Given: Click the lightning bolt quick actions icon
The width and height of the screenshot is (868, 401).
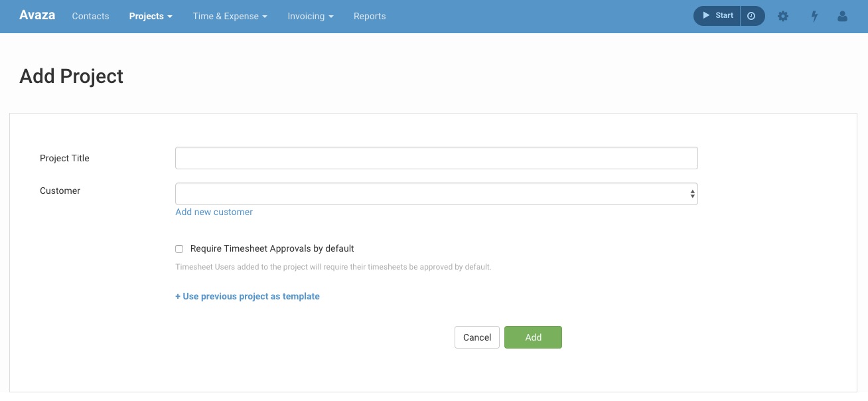Looking at the screenshot, I should coord(814,16).
